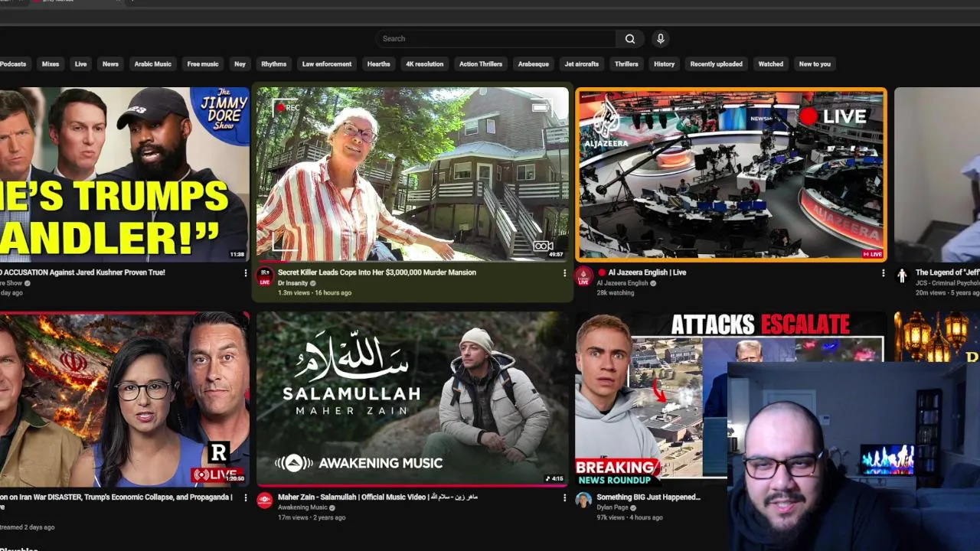Open the Al Jazeera live newsroom thumbnail
Viewport: 980px width, 551px height.
731,174
